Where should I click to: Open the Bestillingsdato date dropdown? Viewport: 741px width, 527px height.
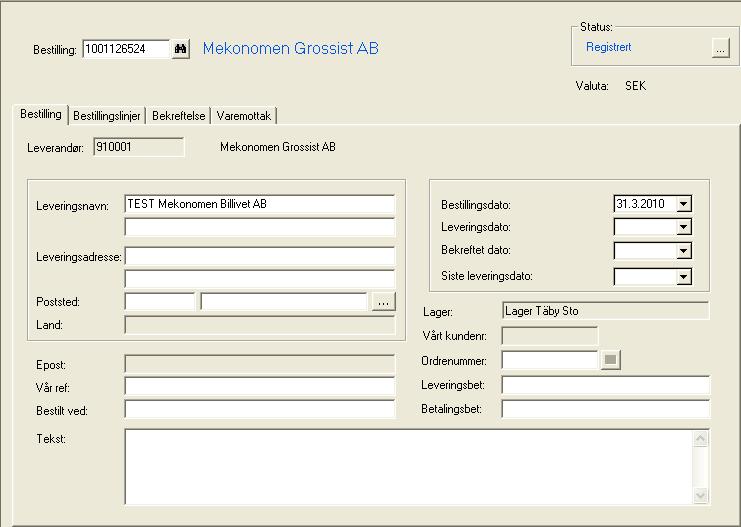[x=683, y=204]
